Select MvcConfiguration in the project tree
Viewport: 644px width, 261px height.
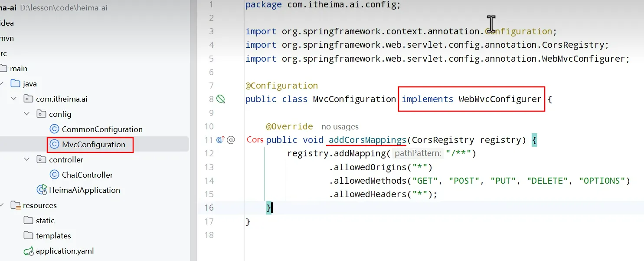(93, 145)
